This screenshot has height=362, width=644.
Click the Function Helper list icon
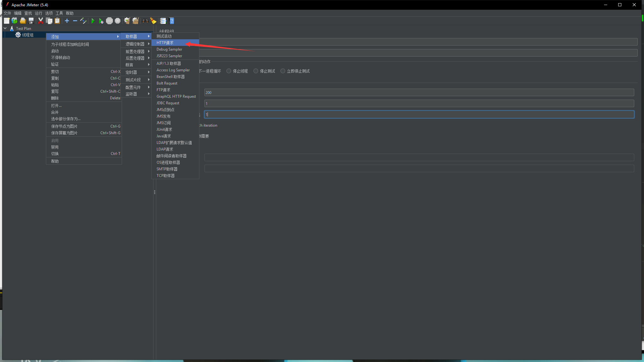163,21
